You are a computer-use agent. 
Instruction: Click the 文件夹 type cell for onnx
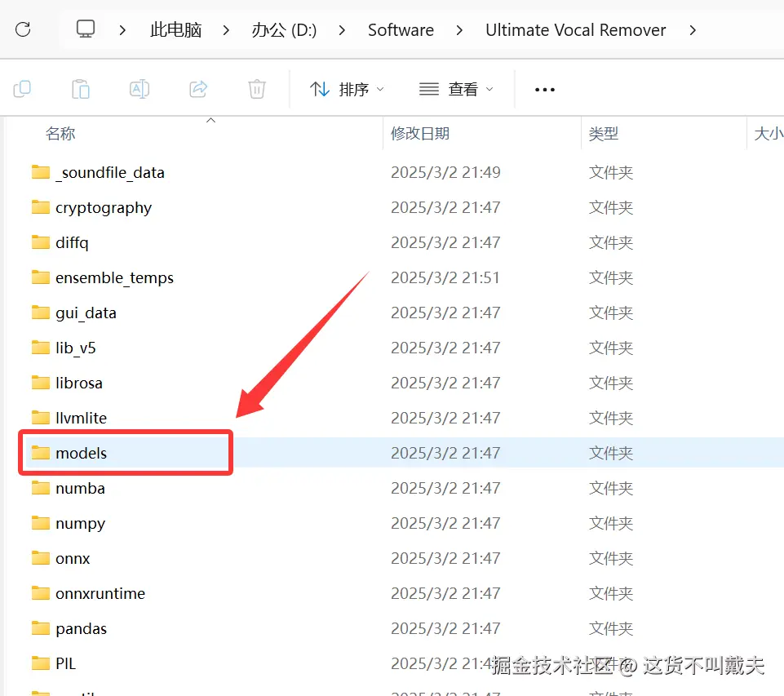click(611, 558)
